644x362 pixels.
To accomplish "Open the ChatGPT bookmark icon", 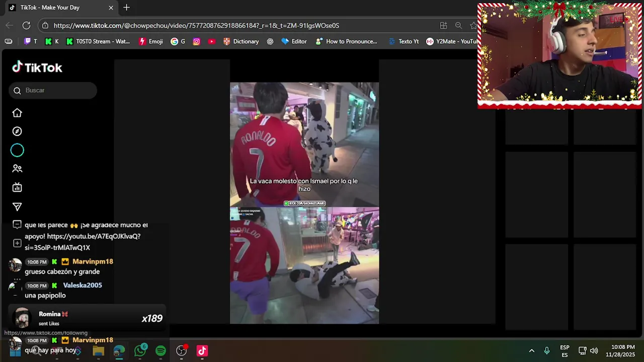I will click(270, 41).
